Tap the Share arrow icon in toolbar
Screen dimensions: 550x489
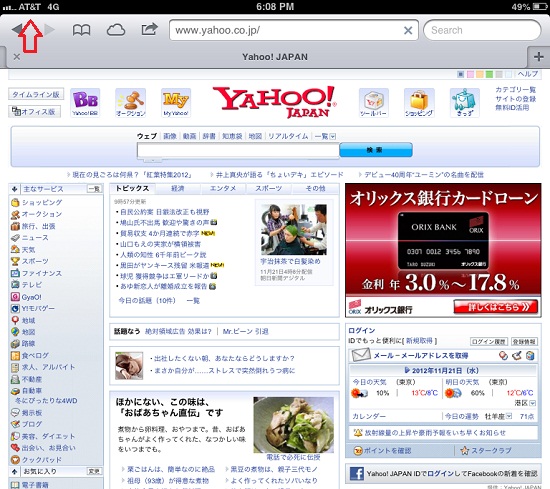(149, 29)
